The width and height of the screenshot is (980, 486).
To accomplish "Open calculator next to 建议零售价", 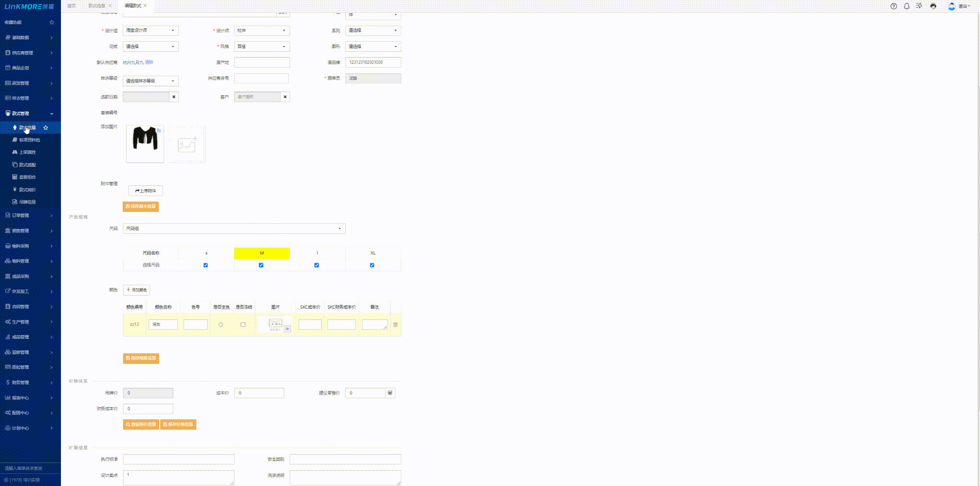I will (x=390, y=393).
